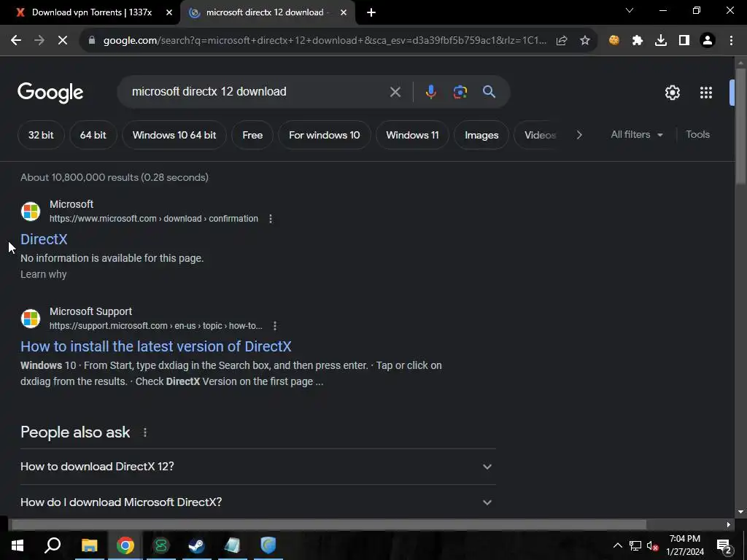Open the cookie extension icon
Viewport: 747px width, 560px height.
[614, 41]
